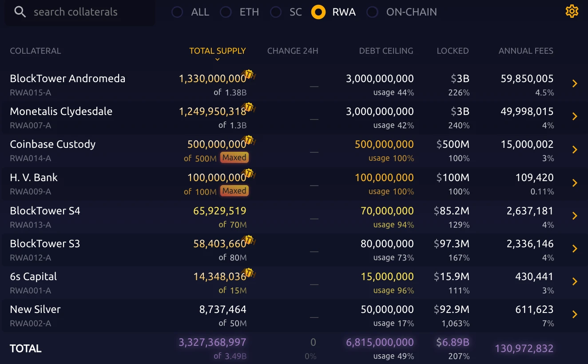
Task: Click the ATH badge on H. V. Bank row
Action: (249, 174)
